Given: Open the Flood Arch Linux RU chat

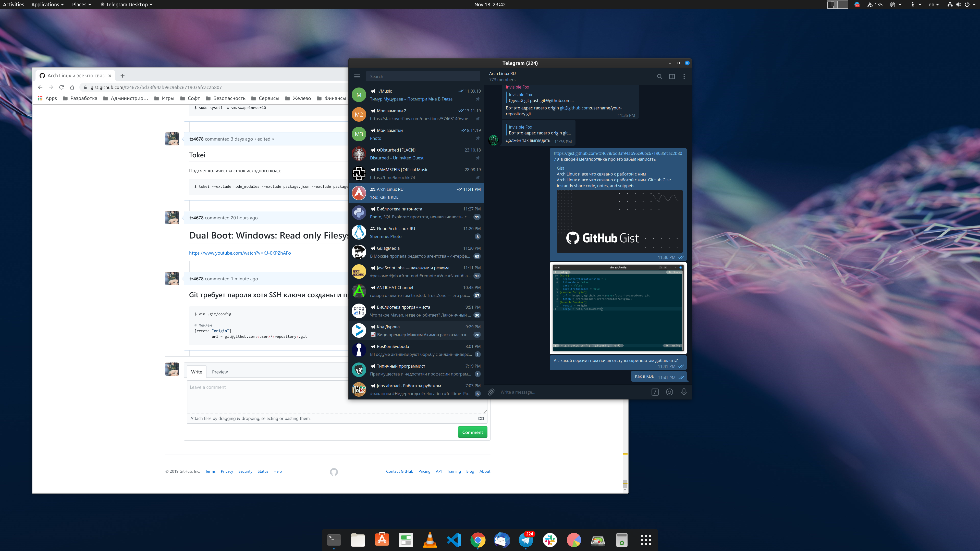Looking at the screenshot, I should tap(416, 232).
